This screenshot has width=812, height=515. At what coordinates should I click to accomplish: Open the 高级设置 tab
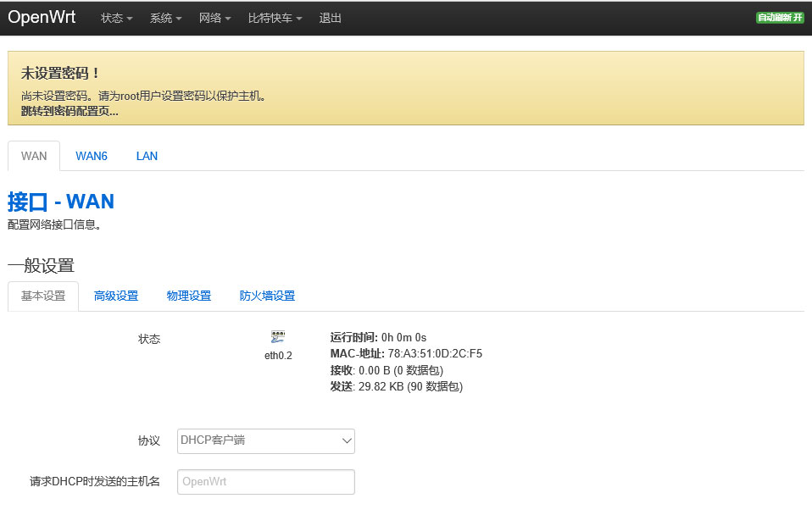coord(116,296)
